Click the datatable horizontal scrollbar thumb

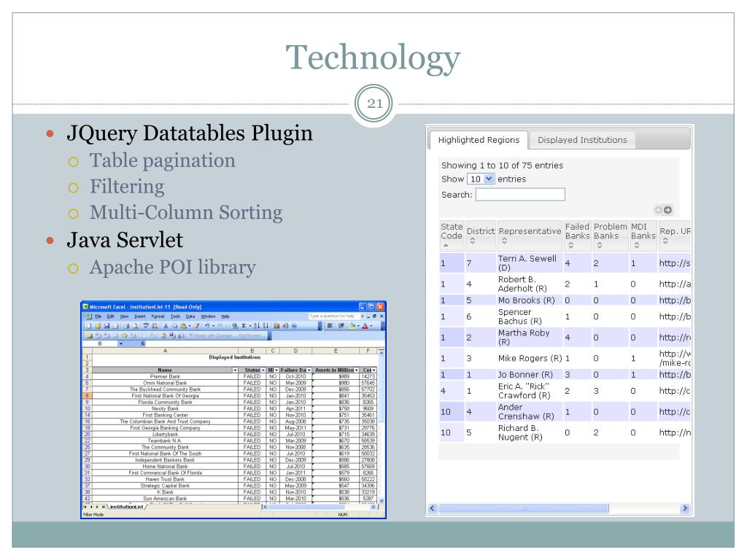(524, 508)
